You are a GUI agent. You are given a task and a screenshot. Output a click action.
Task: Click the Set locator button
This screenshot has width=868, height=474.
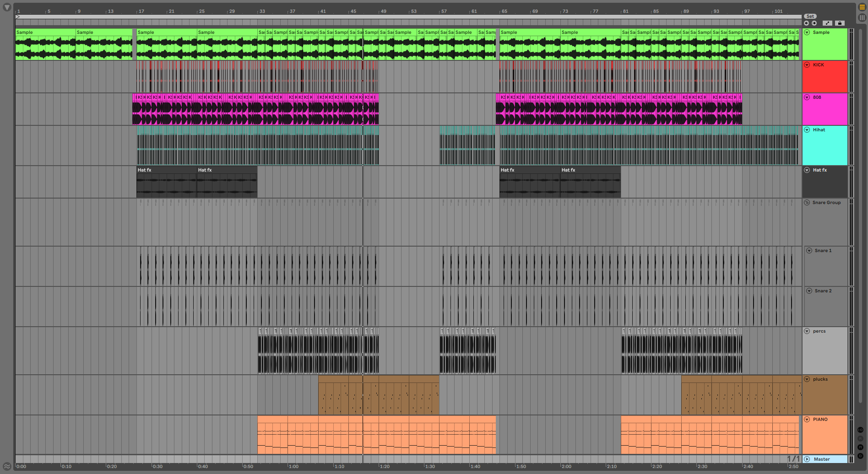810,16
